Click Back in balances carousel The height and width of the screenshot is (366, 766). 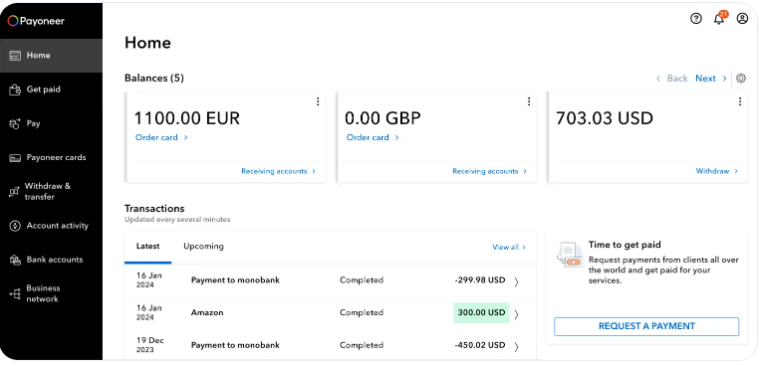click(x=672, y=79)
